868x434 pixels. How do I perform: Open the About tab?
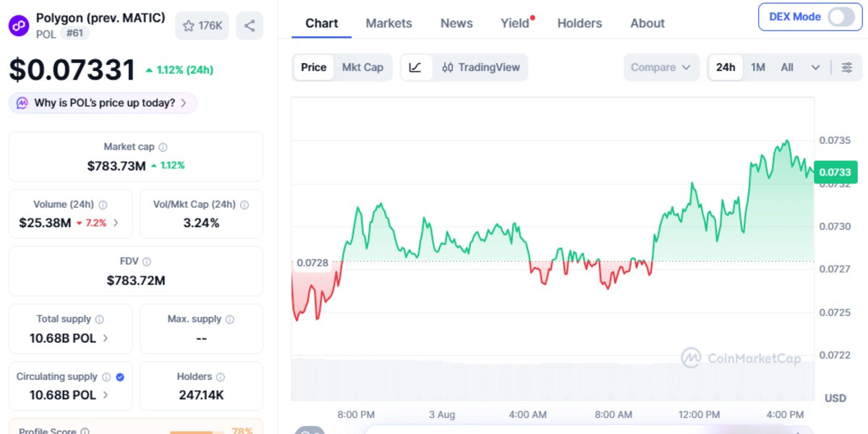point(647,23)
